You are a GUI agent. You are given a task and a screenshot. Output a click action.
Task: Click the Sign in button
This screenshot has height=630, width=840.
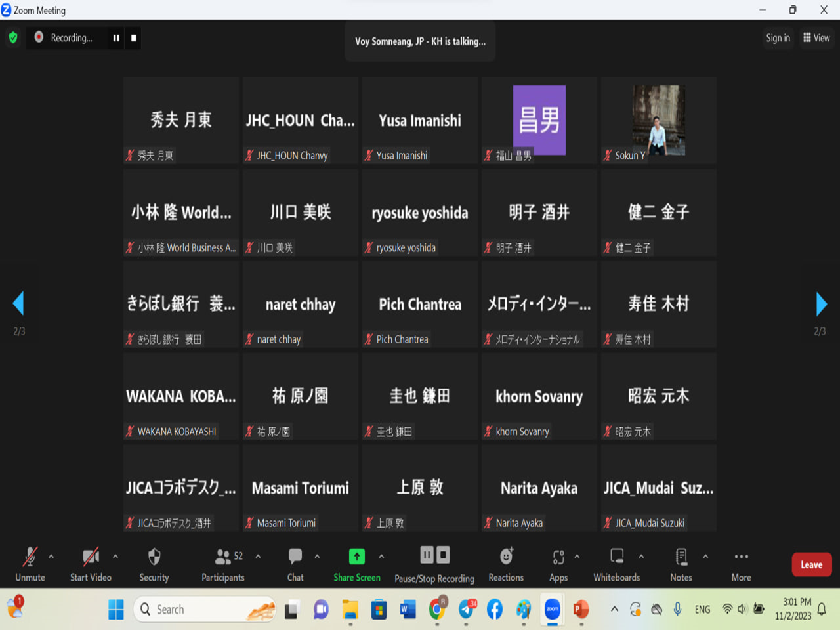click(x=778, y=38)
